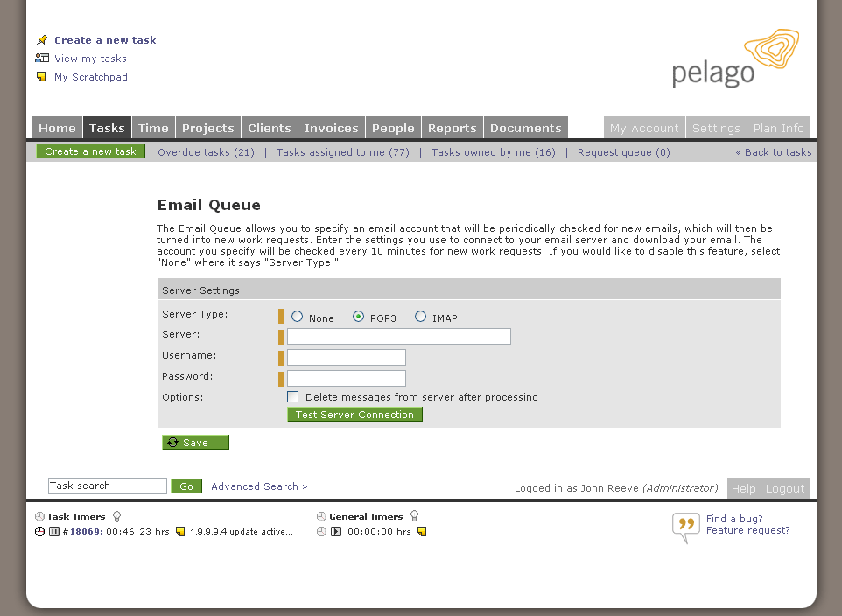Screen dimensions: 842x616
Task: Pause the running timer for task #18069
Action: tap(53, 531)
